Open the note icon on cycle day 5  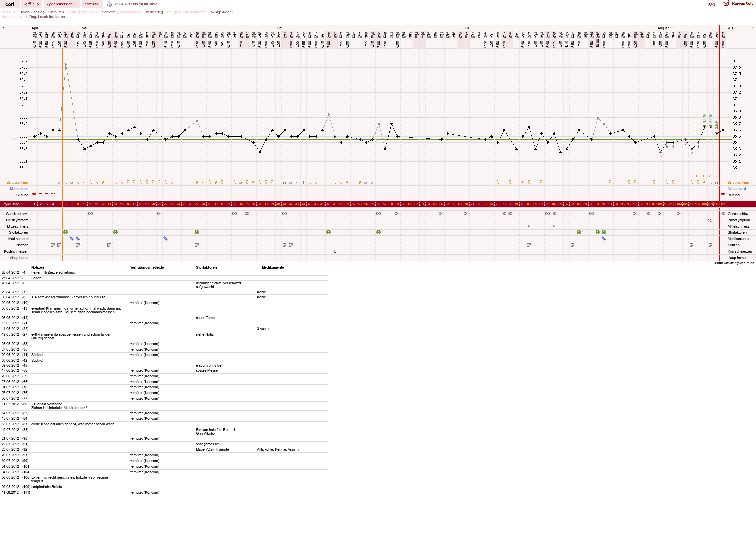59,245
